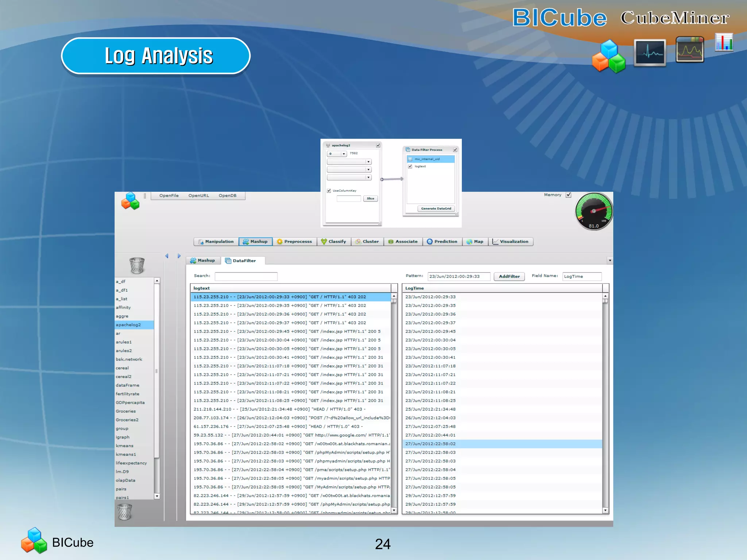Click the Generate DataGrid button

436,209
